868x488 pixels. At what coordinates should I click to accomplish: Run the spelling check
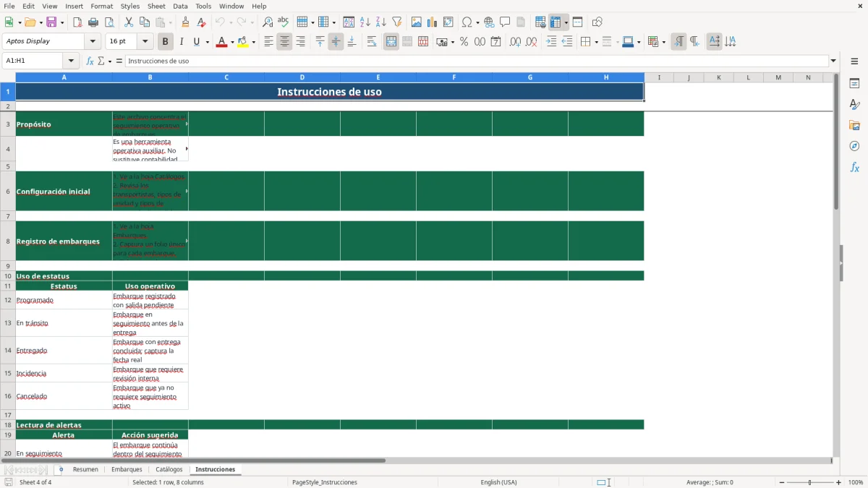click(x=284, y=22)
